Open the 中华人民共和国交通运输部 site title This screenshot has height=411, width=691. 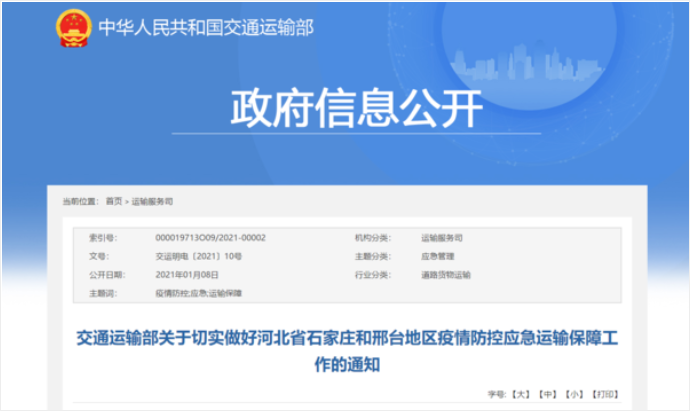(206, 27)
